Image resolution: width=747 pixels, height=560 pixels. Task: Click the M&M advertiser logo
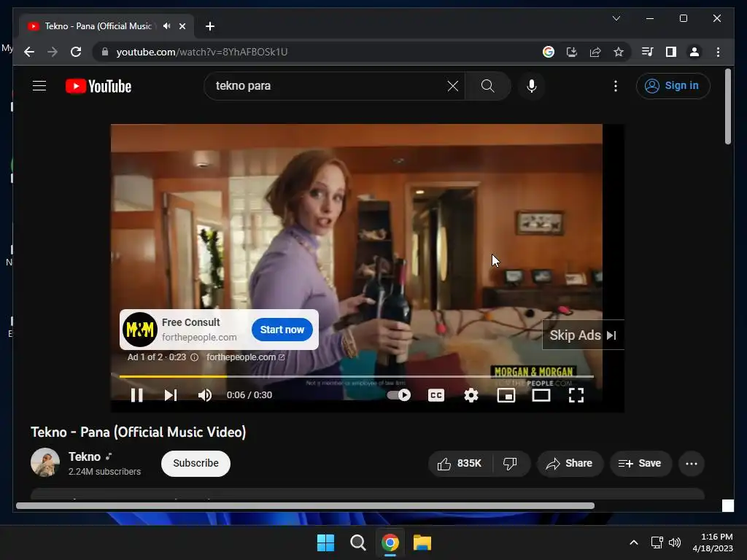tap(139, 330)
